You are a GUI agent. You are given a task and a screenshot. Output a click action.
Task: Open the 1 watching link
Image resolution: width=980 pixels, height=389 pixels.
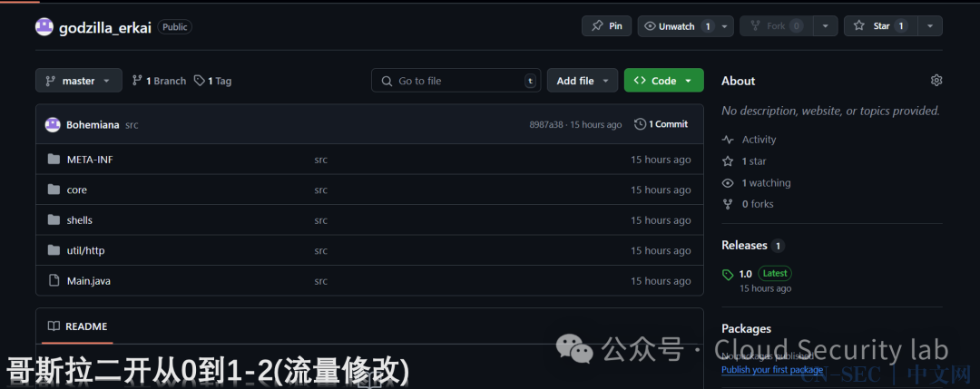[x=756, y=183]
